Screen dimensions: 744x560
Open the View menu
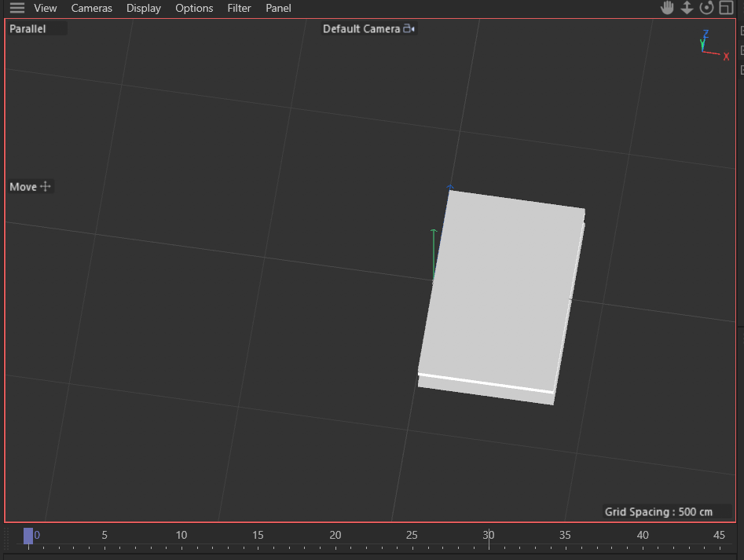click(45, 8)
